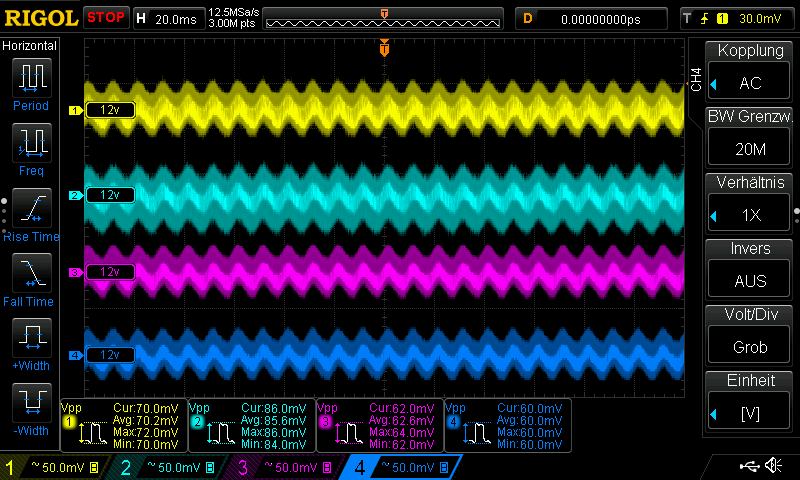
Task: Click the 3.00M pts memory depth text
Action: tap(232, 23)
